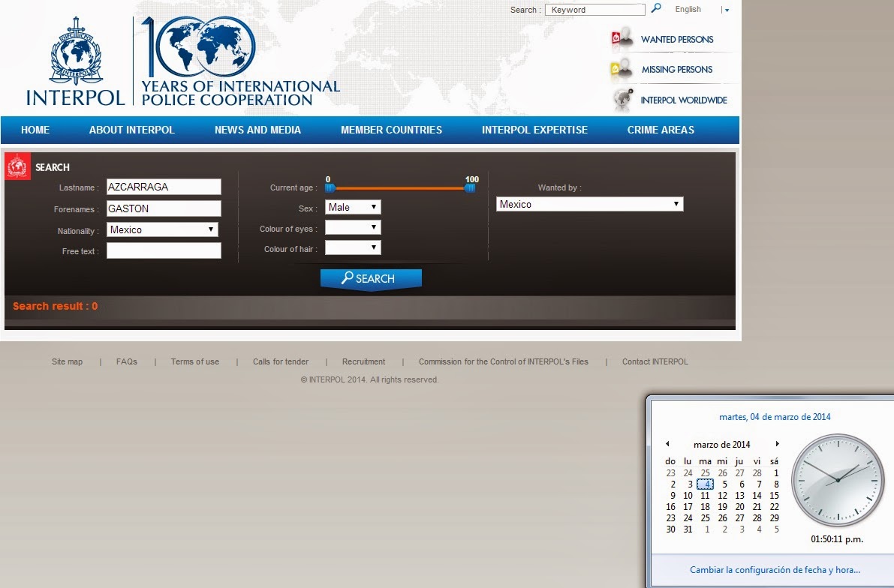Open the MEMBER COUNTRIES menu
Image resolution: width=894 pixels, height=588 pixels.
pyautogui.click(x=392, y=130)
